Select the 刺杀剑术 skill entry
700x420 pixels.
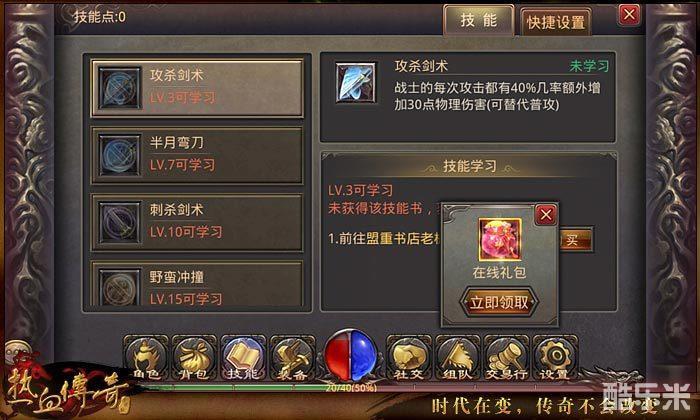point(197,222)
